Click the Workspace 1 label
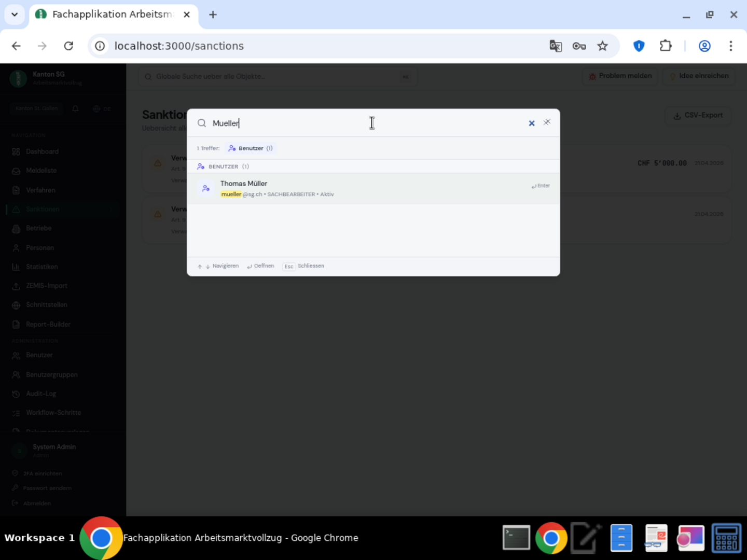 [39, 538]
